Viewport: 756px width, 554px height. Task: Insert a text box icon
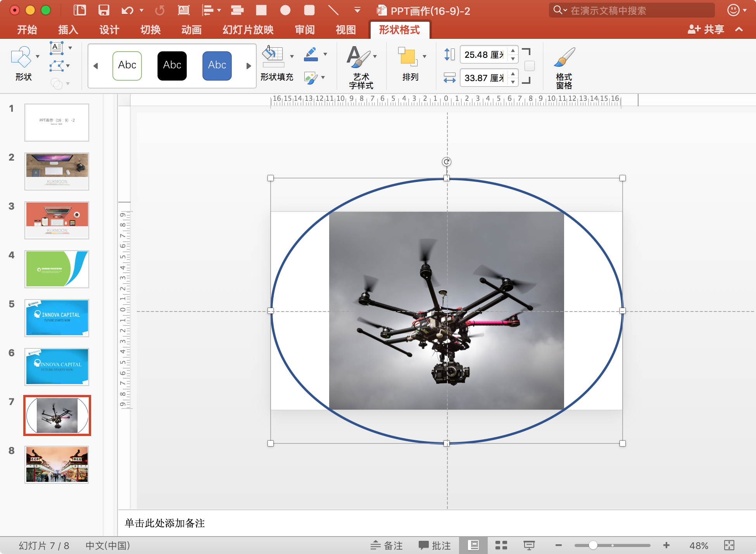click(x=57, y=48)
